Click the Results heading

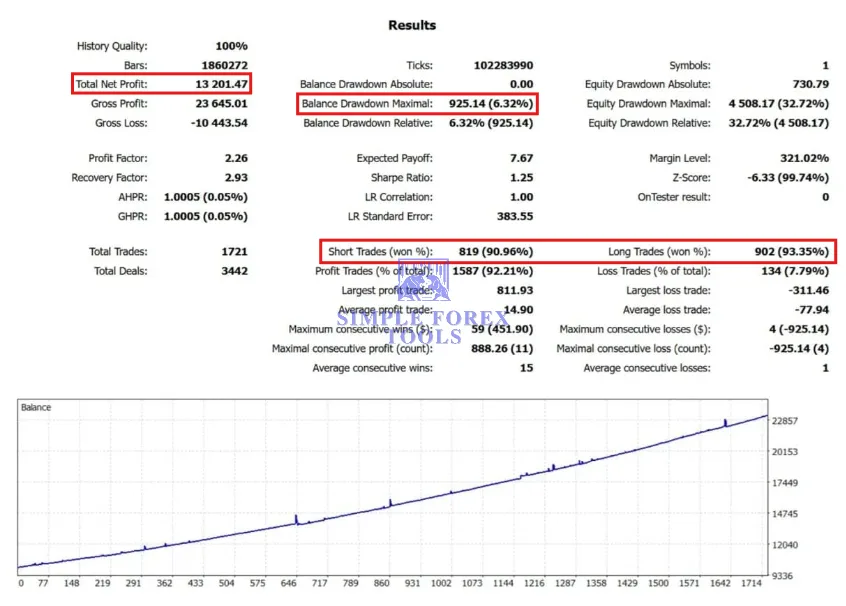[x=412, y=25]
